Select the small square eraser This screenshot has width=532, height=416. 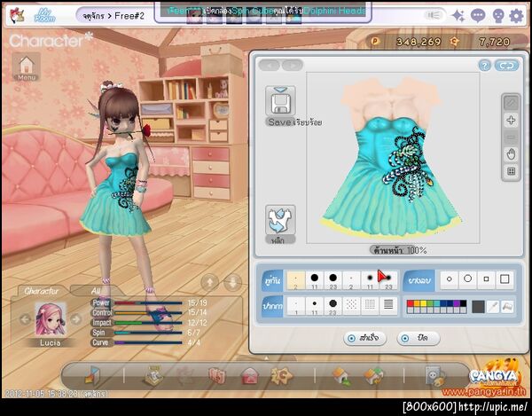coord(486,279)
